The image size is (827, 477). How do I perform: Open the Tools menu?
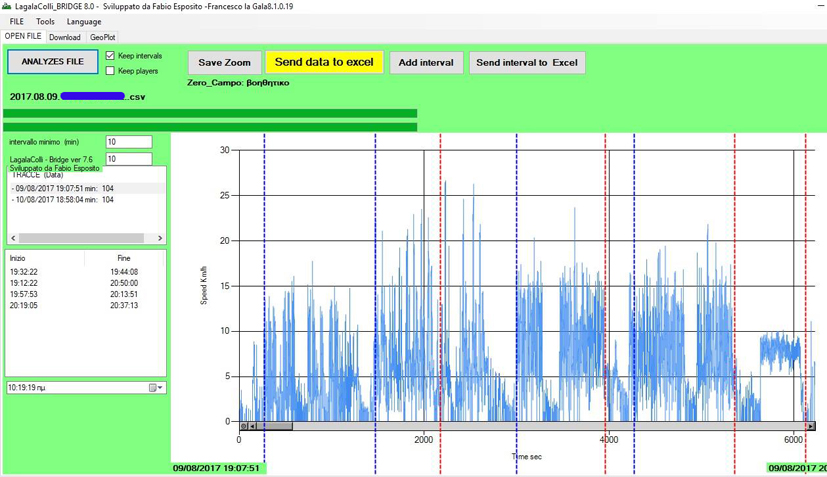coord(45,22)
